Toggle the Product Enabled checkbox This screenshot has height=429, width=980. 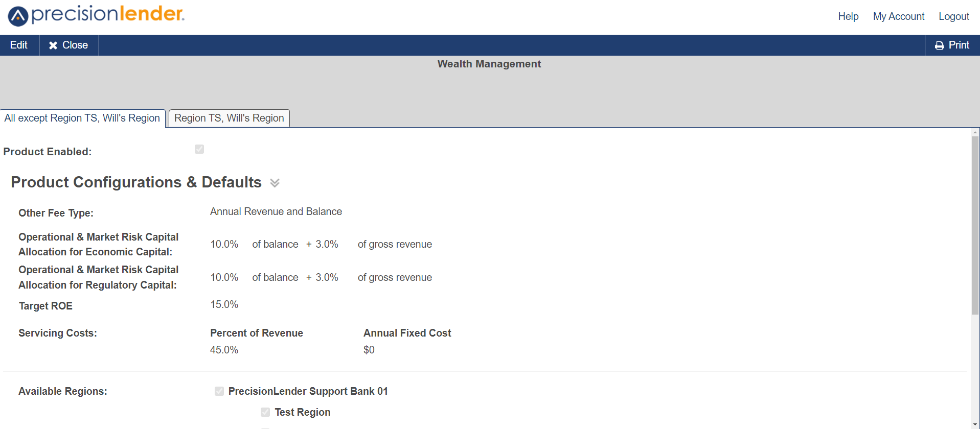pos(199,149)
